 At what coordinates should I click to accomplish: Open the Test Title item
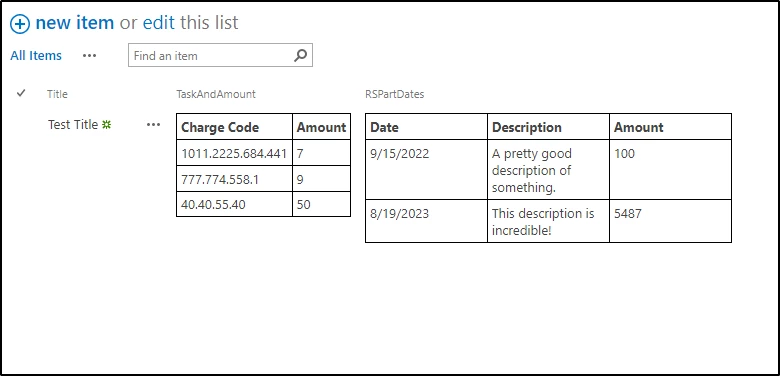(x=73, y=125)
